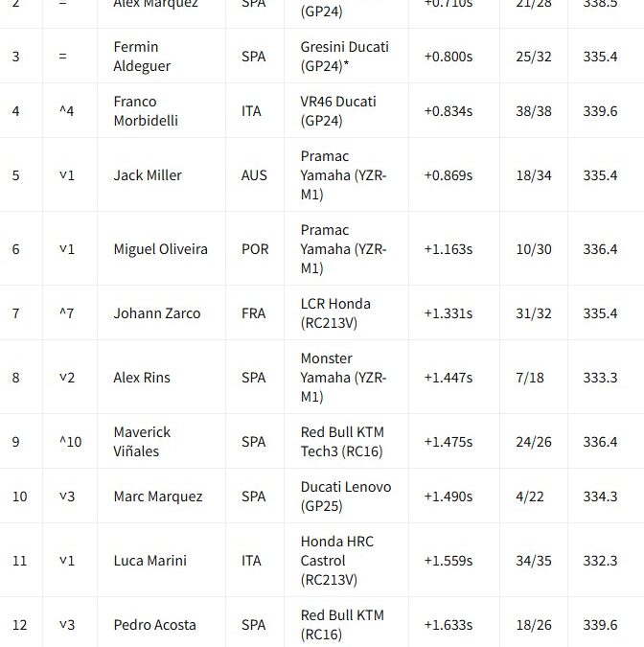The height and width of the screenshot is (647, 644).
Task: Select the VR46 Ducati (GP24) cell
Action: click(338, 111)
